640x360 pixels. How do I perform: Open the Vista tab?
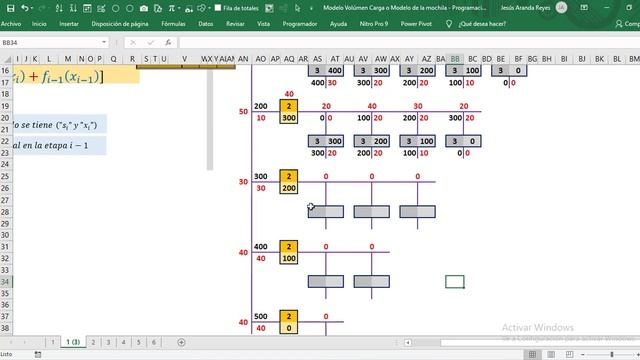(x=263, y=24)
